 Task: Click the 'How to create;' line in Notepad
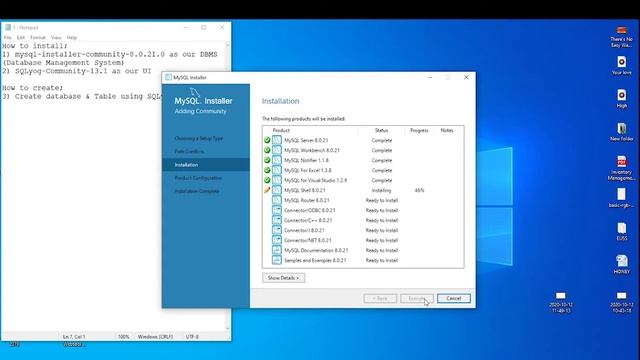coord(33,88)
